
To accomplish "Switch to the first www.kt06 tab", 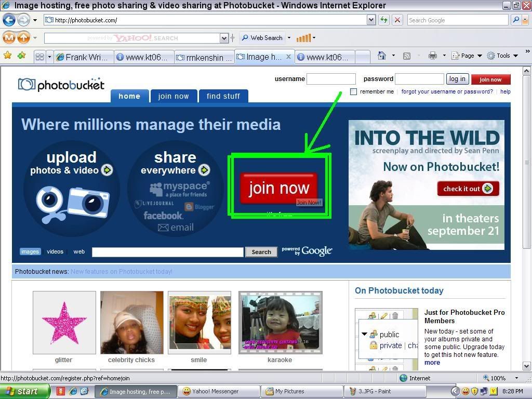I will pos(144,57).
